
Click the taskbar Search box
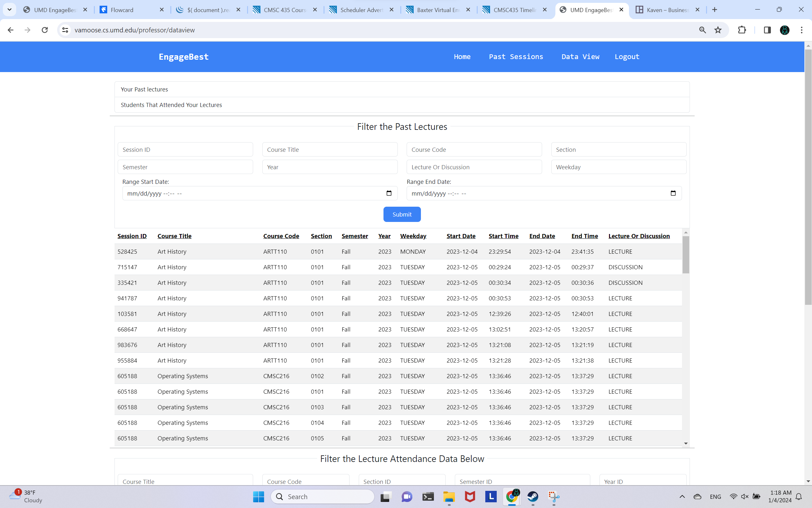coord(323,497)
